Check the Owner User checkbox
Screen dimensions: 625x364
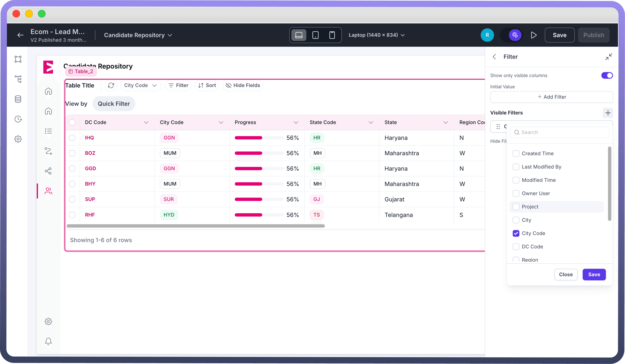click(x=516, y=193)
